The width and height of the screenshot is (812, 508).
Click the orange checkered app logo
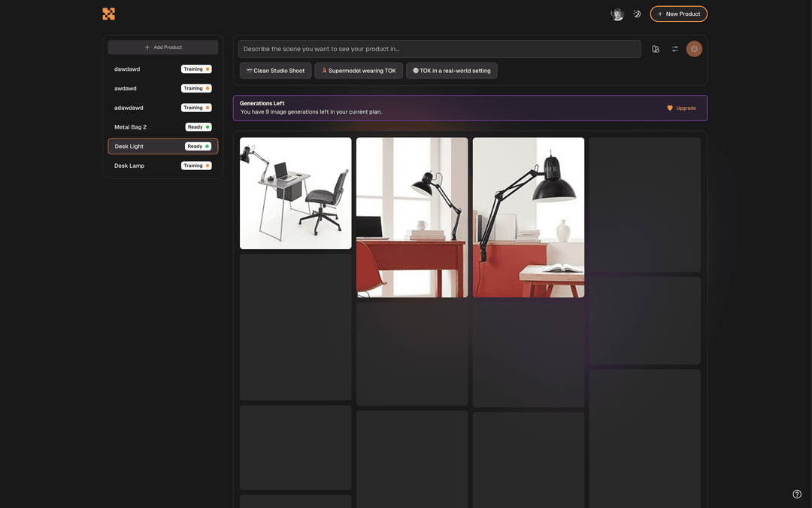pyautogui.click(x=109, y=14)
